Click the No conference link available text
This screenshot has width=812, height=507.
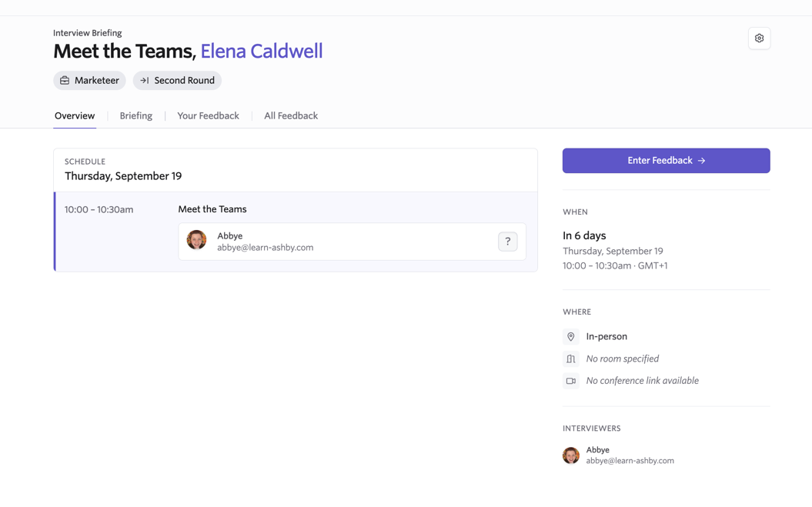coord(642,381)
